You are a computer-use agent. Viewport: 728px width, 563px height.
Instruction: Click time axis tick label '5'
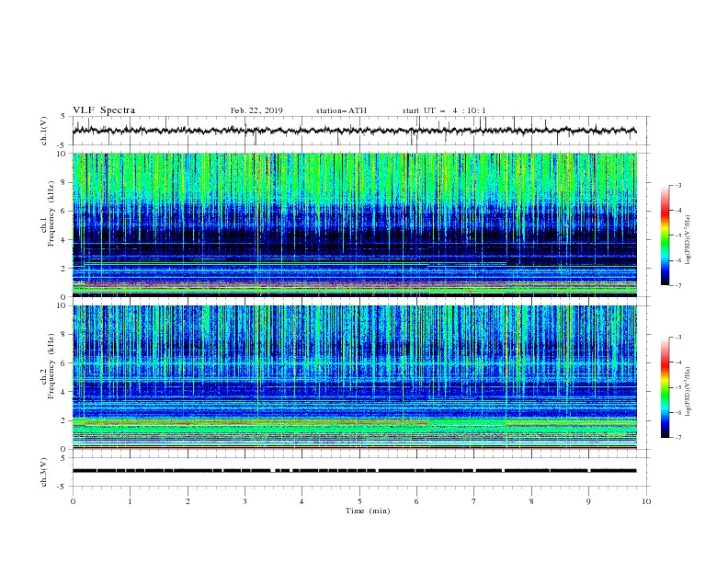pos(359,501)
